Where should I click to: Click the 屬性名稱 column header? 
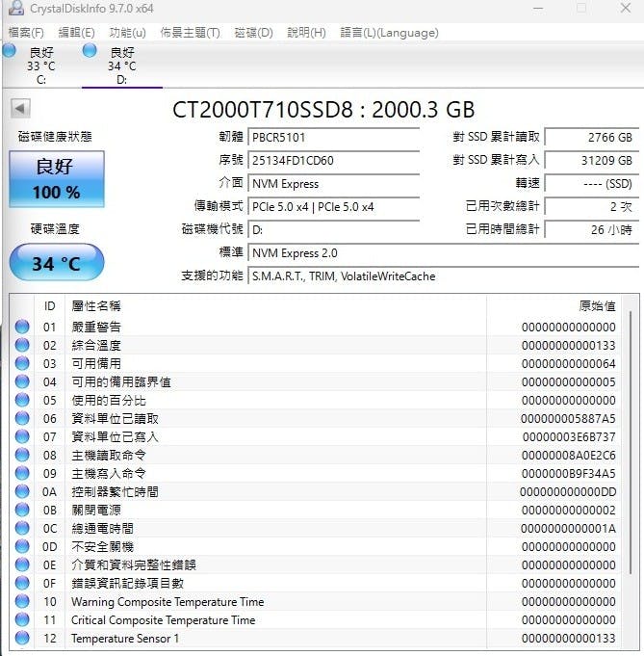point(275,306)
